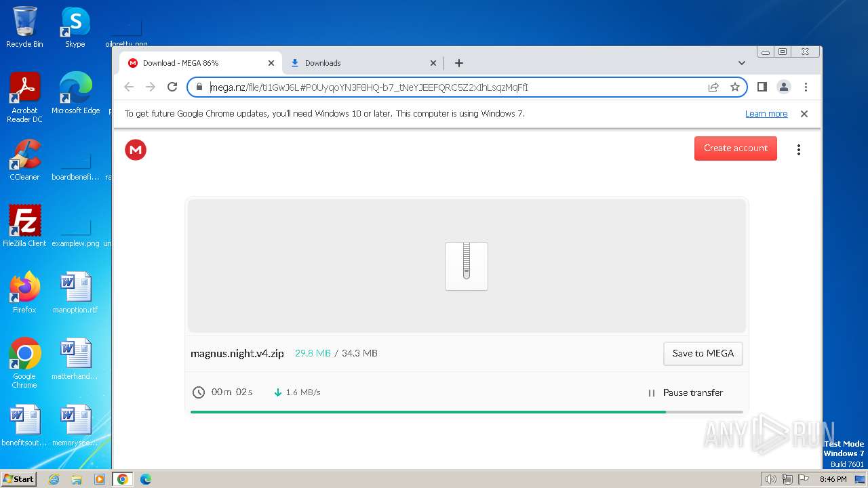Screen dimensions: 868x488
Task: Click the Chrome taskbar button
Action: point(123,479)
